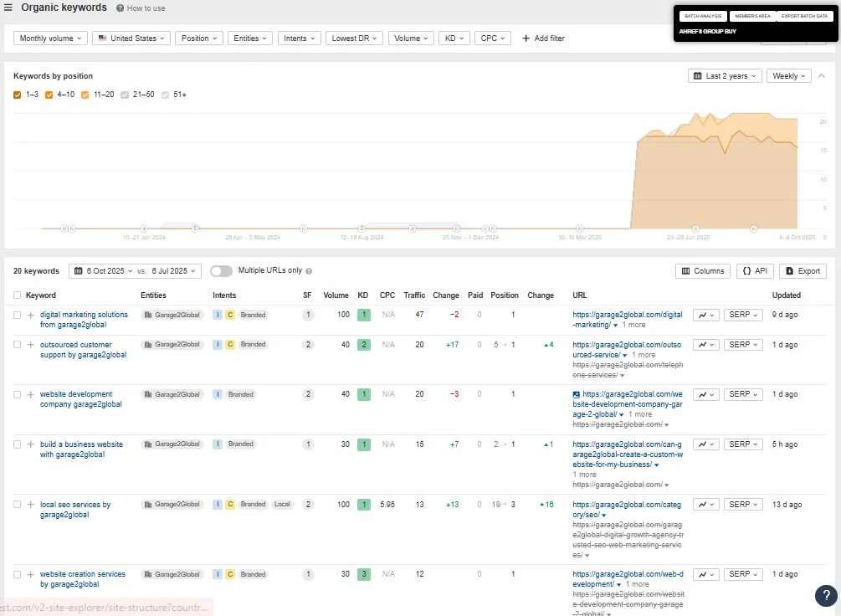841x616 pixels.
Task: Open keyword digital marketing solutions from garage2global
Action: [84, 320]
